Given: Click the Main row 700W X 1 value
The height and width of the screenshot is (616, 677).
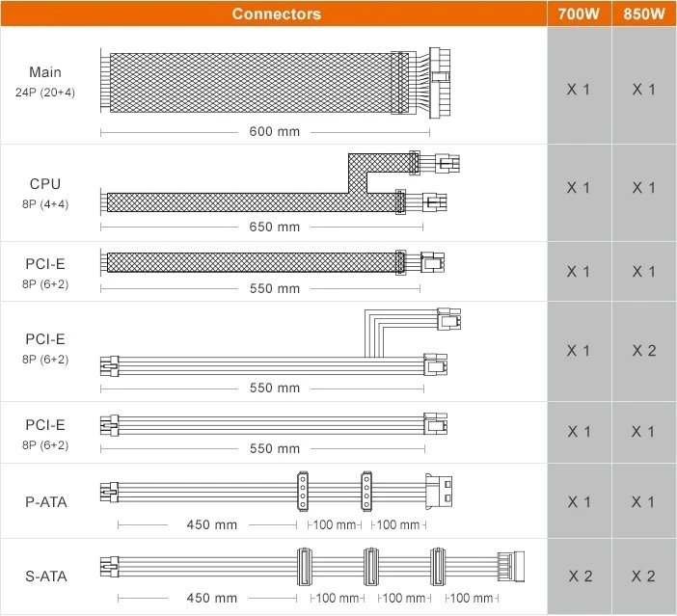Looking at the screenshot, I should coord(578,90).
